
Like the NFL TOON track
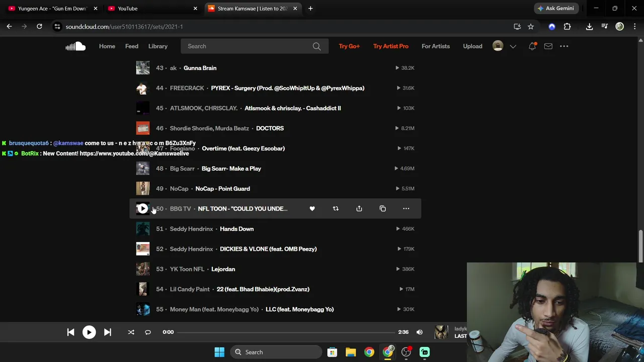(x=312, y=209)
